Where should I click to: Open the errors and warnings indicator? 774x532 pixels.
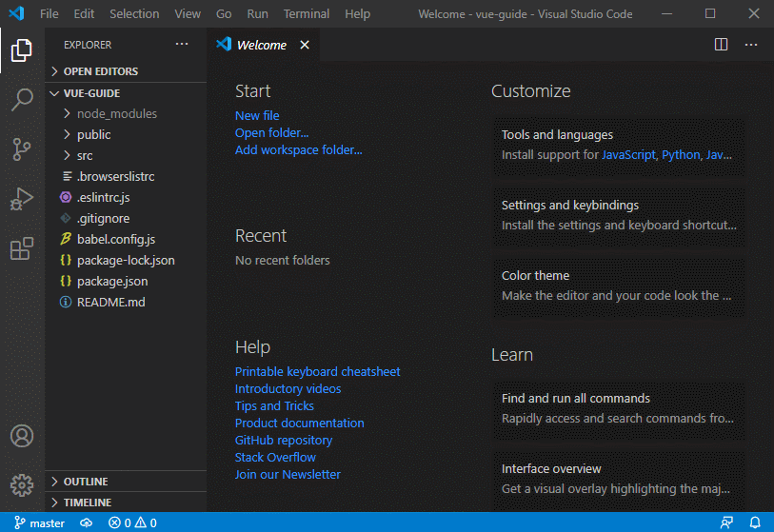132,522
